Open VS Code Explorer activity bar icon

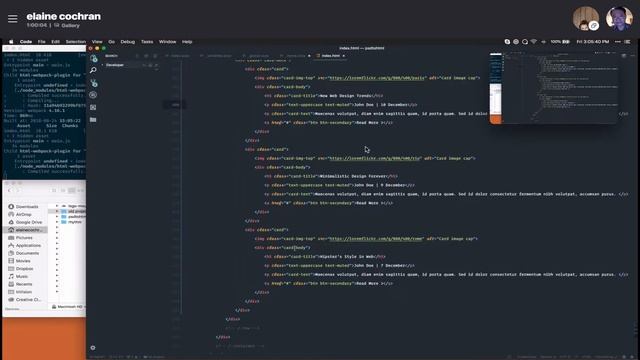(x=93, y=58)
